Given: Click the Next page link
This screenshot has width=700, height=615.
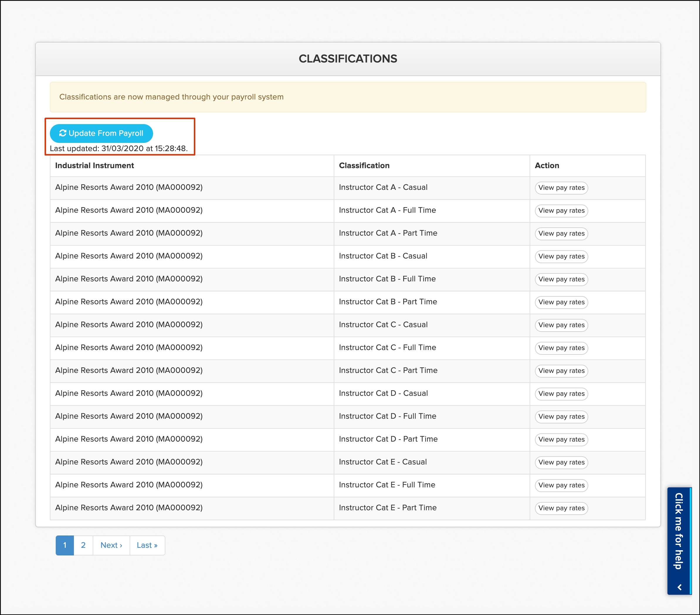Looking at the screenshot, I should coord(111,545).
